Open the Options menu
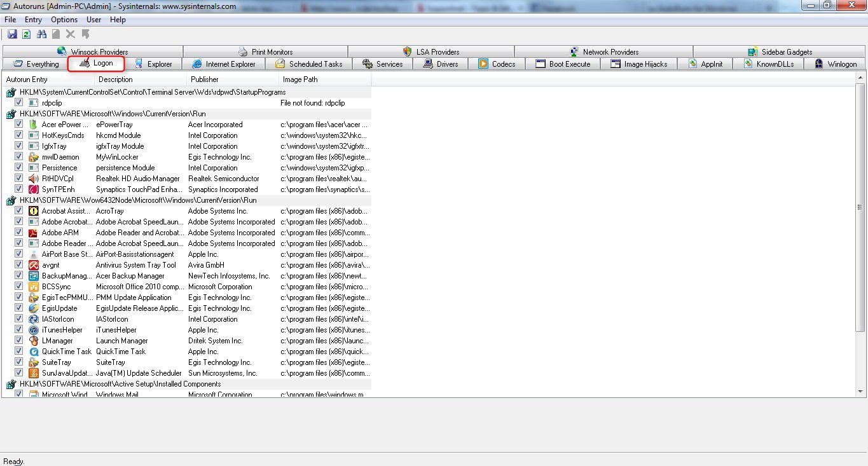The image size is (868, 466). (x=64, y=20)
